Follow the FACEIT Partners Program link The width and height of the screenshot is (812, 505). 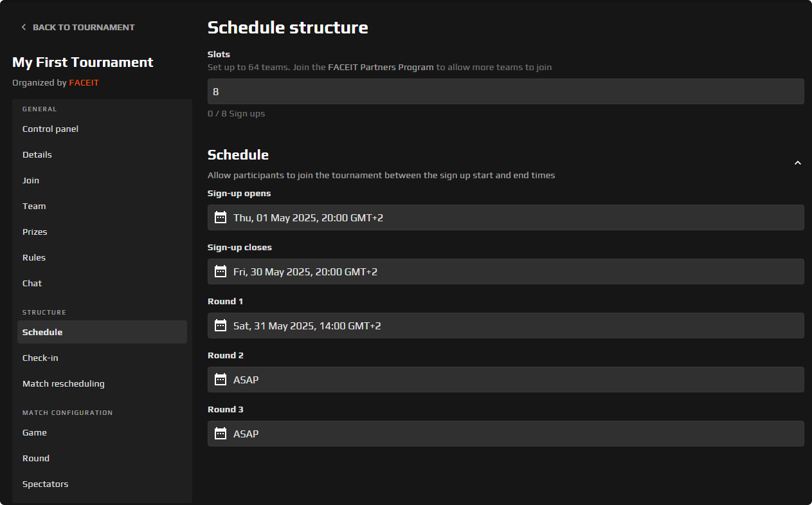point(381,67)
